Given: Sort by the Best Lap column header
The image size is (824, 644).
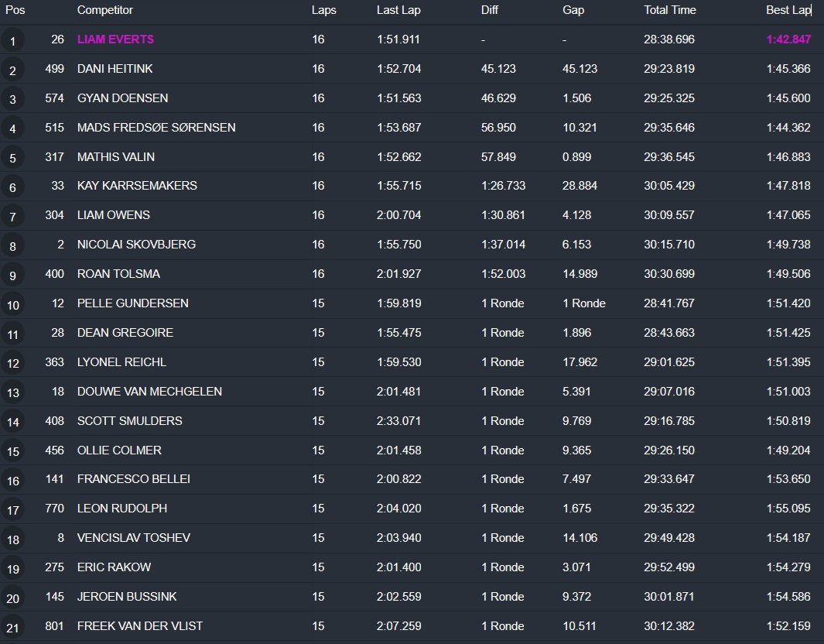Looking at the screenshot, I should click(788, 10).
